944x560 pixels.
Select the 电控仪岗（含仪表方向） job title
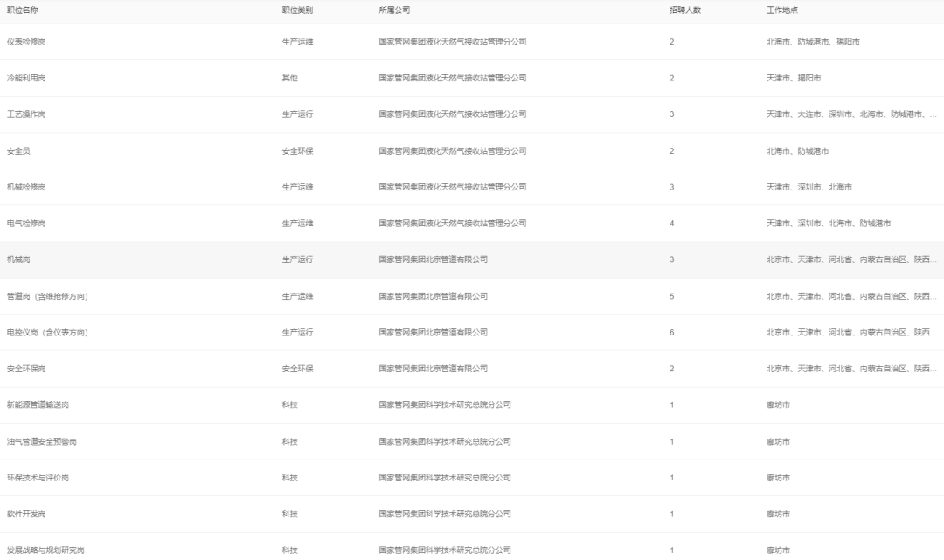click(x=47, y=333)
